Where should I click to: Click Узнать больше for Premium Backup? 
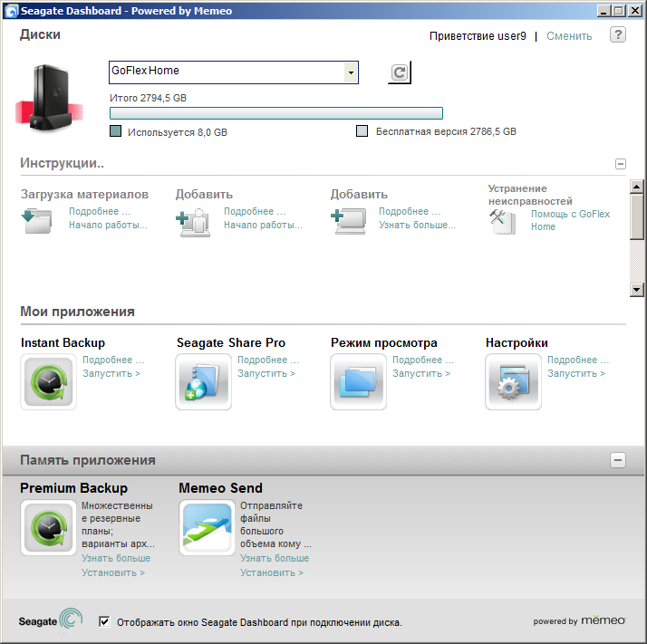pyautogui.click(x=116, y=558)
